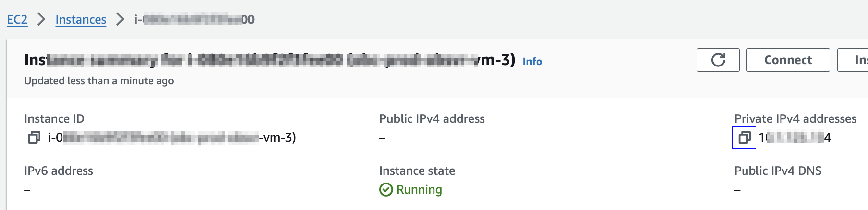Click the private IPv4 address value
Screen dimensions: 868x210
pos(795,138)
